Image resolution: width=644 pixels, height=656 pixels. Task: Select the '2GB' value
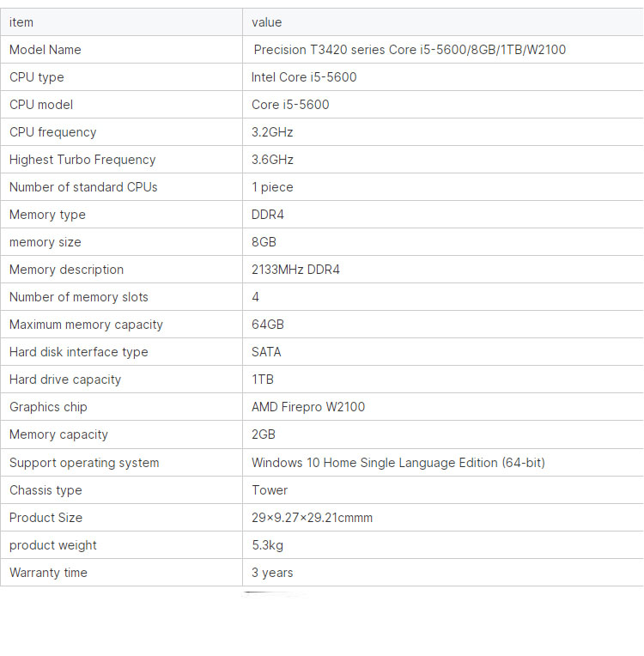264,434
